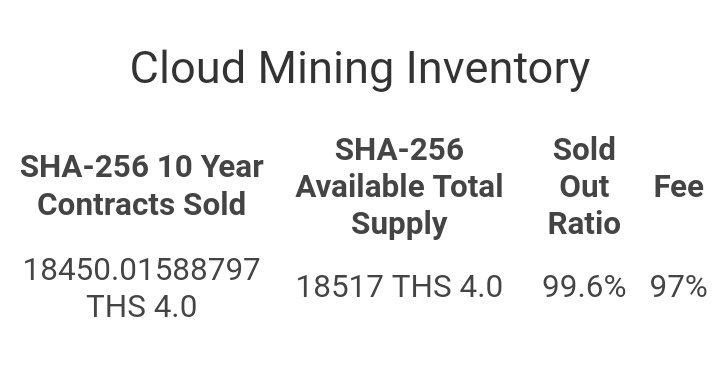Click THS 4.0 beneath the contracts sold number
Screen dimensions: 720x390
pyautogui.click(x=142, y=306)
